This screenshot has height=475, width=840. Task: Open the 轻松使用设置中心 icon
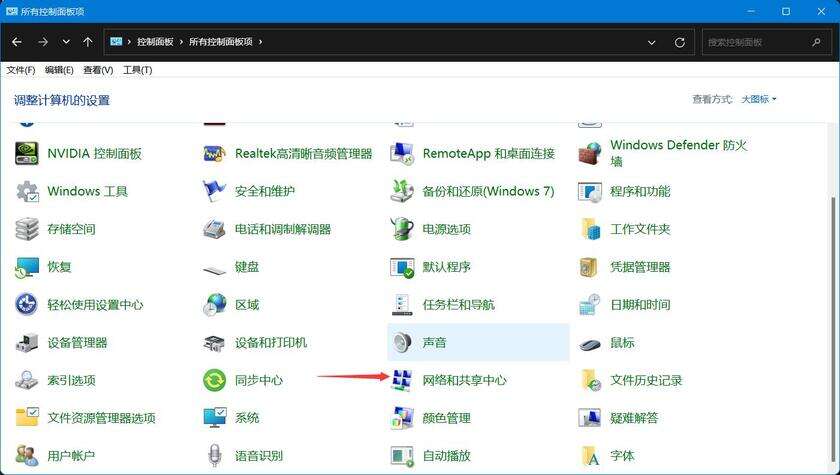click(x=26, y=305)
